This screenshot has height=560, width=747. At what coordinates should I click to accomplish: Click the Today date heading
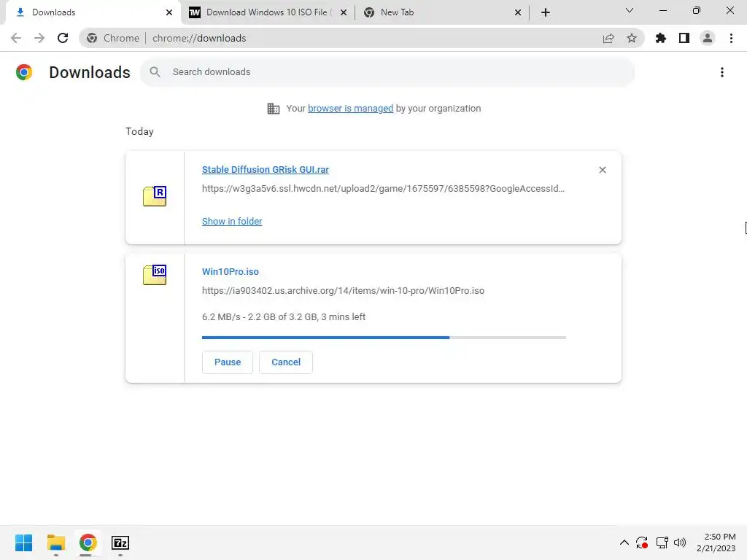[139, 131]
